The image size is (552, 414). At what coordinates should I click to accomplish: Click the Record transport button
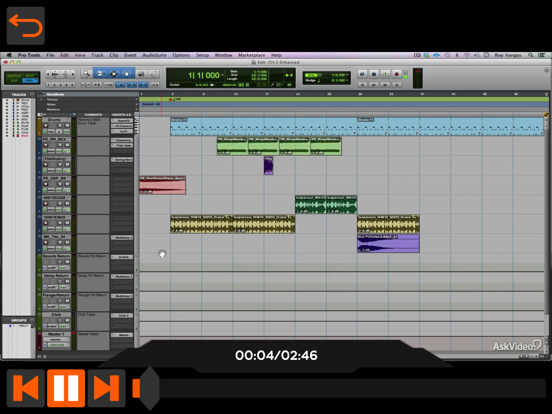[x=396, y=74]
